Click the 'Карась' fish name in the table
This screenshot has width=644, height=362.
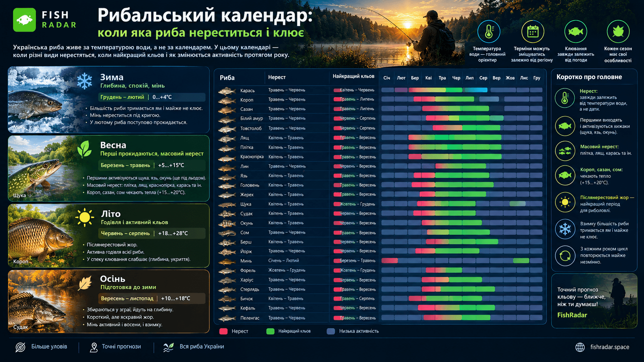tap(247, 91)
